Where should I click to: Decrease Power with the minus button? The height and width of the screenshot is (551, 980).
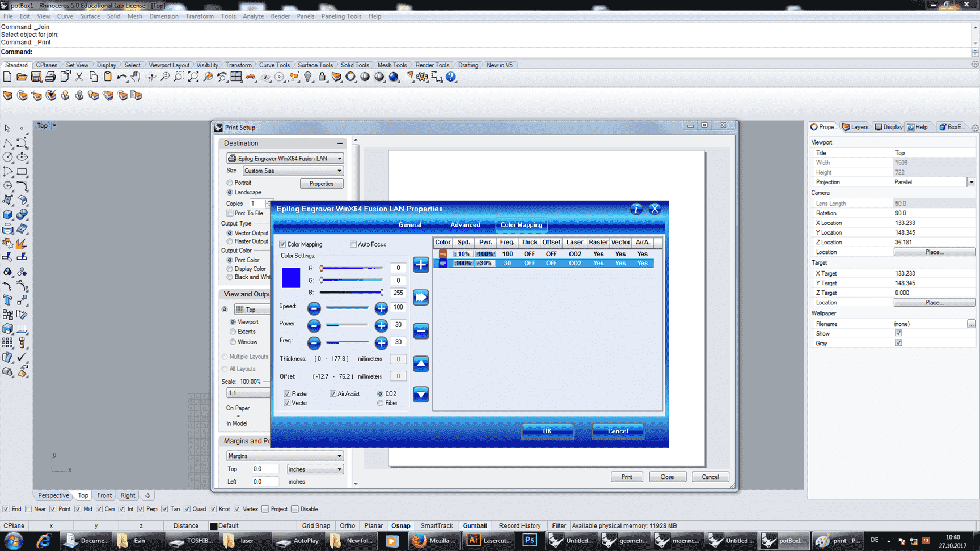pyautogui.click(x=314, y=326)
